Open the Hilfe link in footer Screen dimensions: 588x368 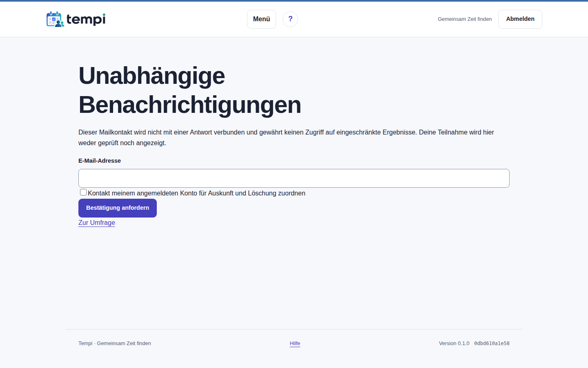[295, 343]
